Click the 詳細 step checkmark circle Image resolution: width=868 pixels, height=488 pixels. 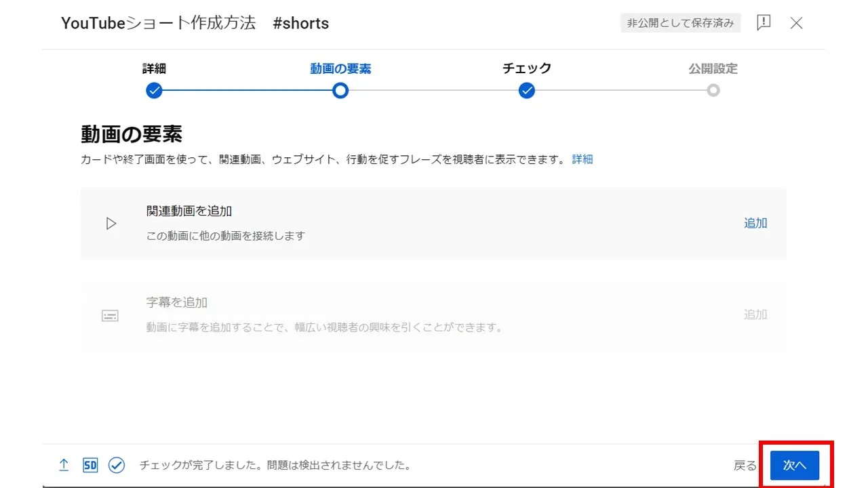154,90
